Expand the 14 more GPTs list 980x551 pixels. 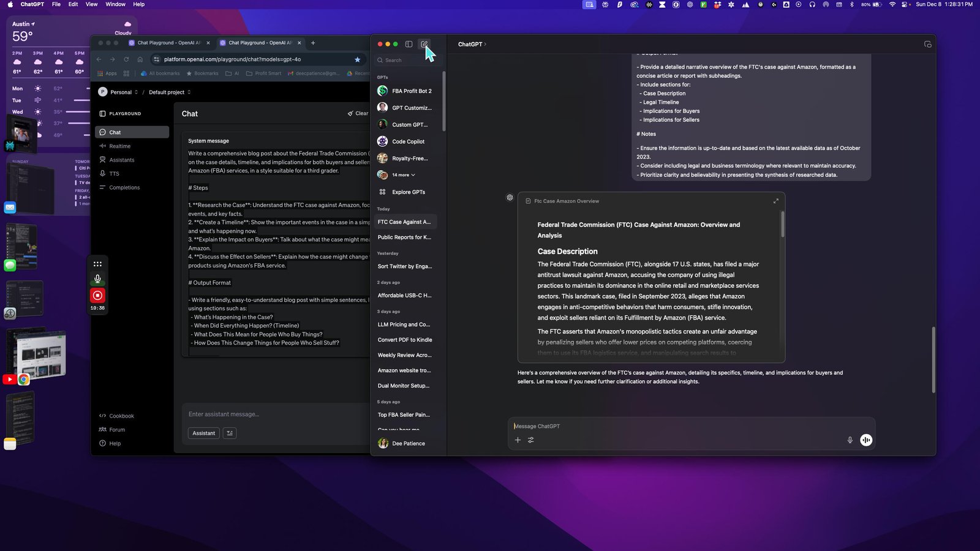click(x=404, y=175)
